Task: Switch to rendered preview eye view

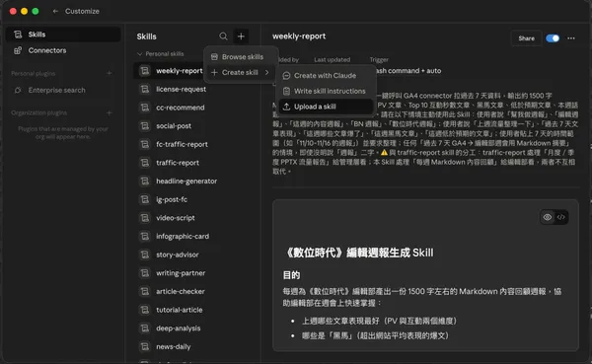Action: (x=548, y=217)
